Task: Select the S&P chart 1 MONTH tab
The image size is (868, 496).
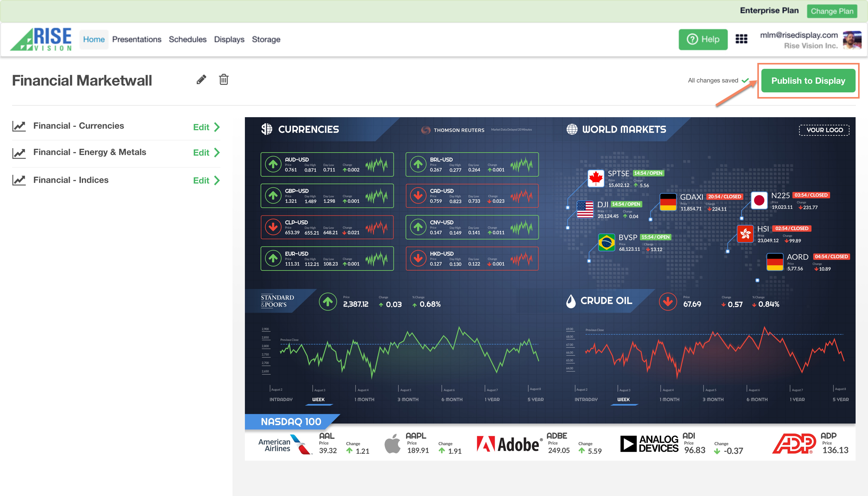Action: click(x=364, y=399)
